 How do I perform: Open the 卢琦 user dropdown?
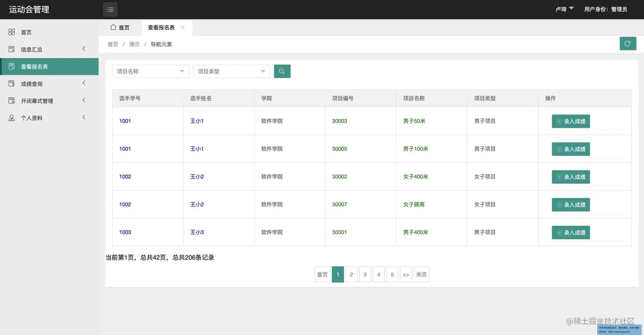point(565,9)
